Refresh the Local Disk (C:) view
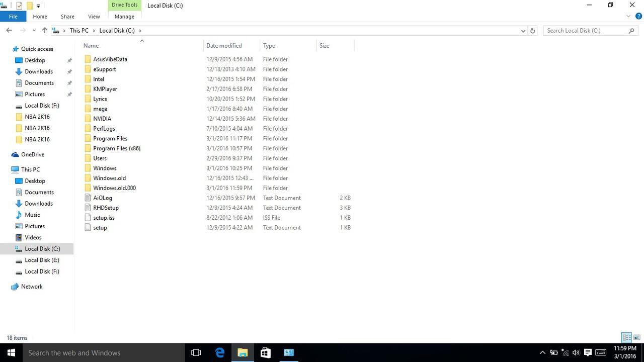 coord(533,31)
